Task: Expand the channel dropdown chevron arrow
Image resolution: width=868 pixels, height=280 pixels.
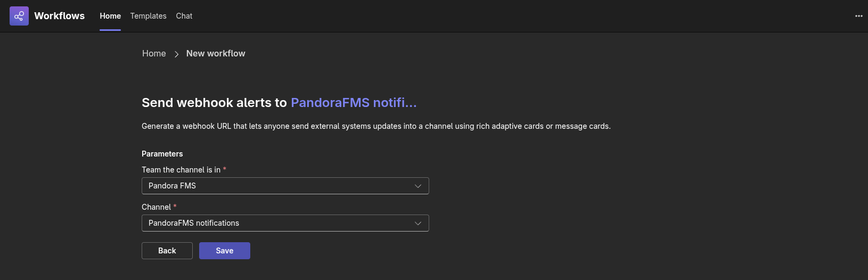Action: [418, 223]
